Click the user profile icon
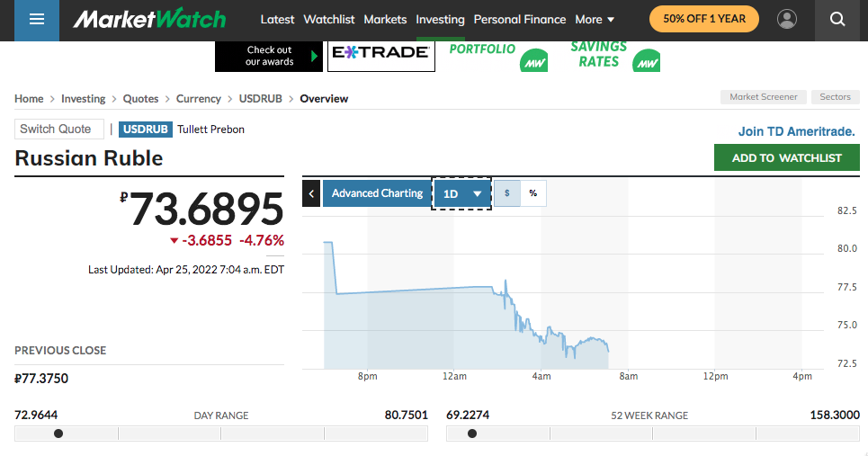Screen dimensions: 868x456 point(787,19)
